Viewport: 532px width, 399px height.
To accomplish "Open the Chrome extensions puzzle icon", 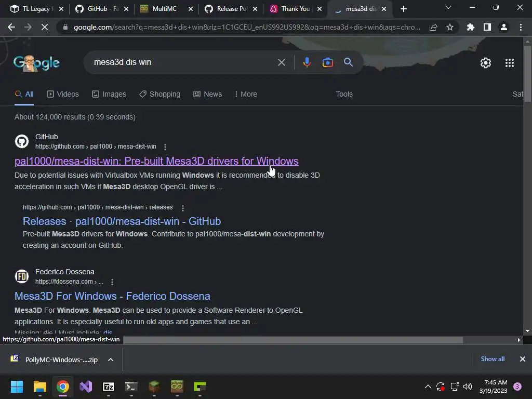I will pos(470,27).
